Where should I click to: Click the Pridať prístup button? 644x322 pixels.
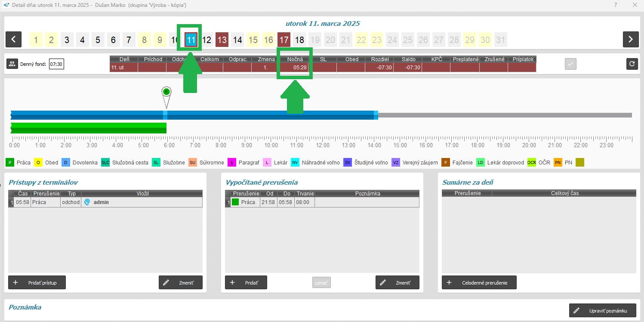37,283
